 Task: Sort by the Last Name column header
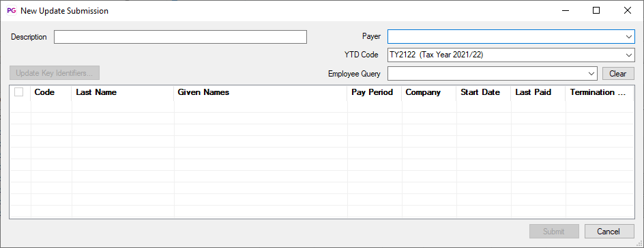(123, 92)
